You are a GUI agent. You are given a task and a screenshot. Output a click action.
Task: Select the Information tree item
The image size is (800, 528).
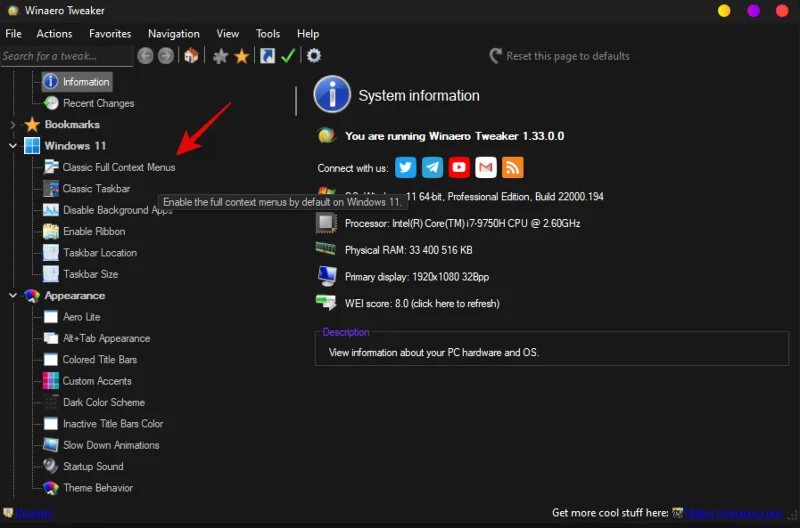(77, 82)
